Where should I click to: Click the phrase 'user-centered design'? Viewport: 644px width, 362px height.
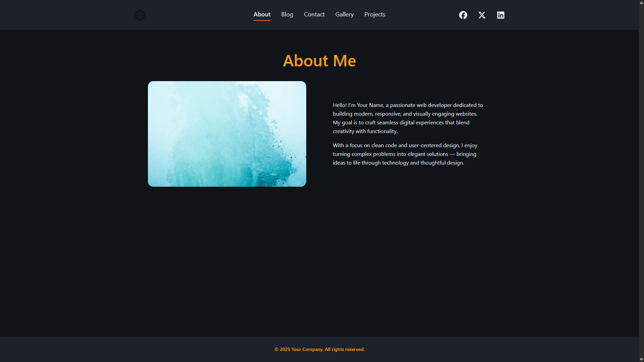pyautogui.click(x=434, y=145)
